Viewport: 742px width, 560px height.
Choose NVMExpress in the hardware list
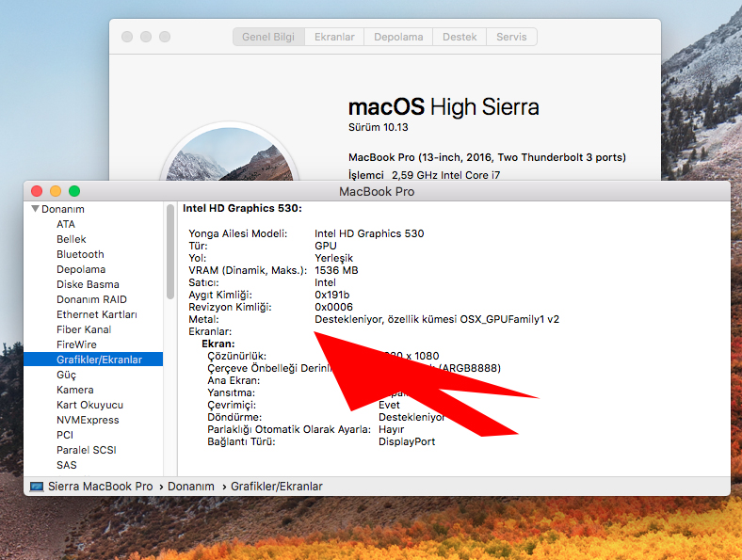(88, 420)
